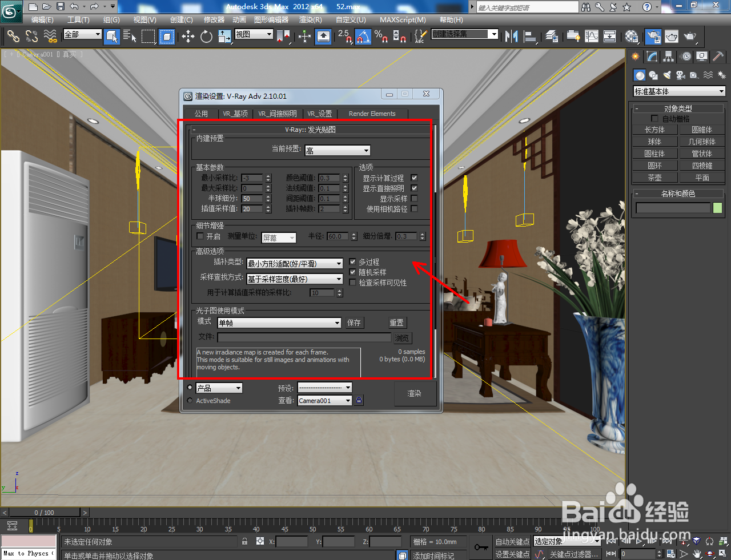Select the Shapes category icon

point(653,75)
